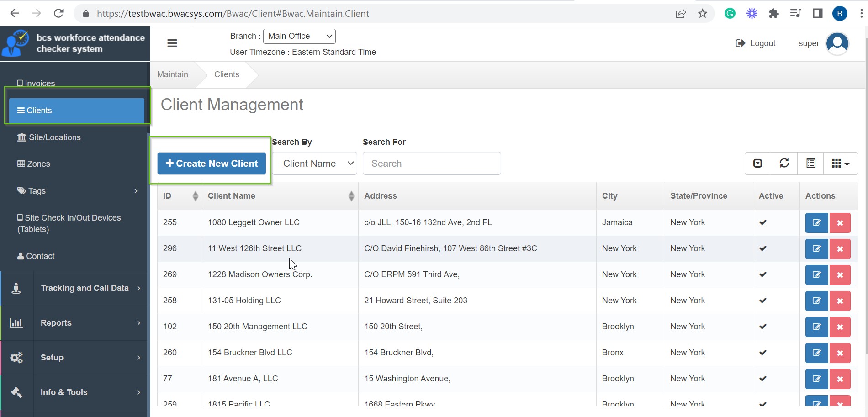Viewport: 868px width, 417px height.
Task: Open Site/Locations in sidebar
Action: [55, 137]
